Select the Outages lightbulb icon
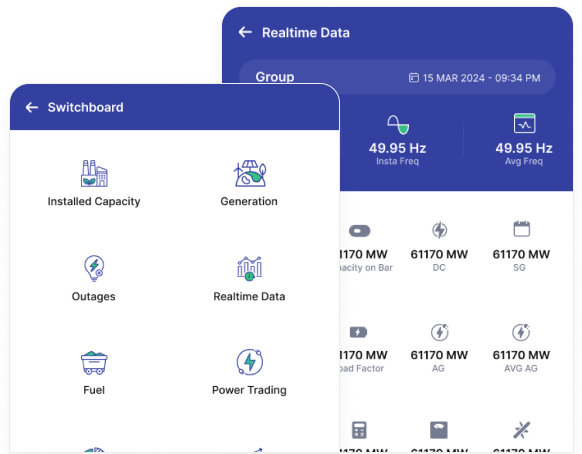Screen dimensions: 582x454 [94, 268]
